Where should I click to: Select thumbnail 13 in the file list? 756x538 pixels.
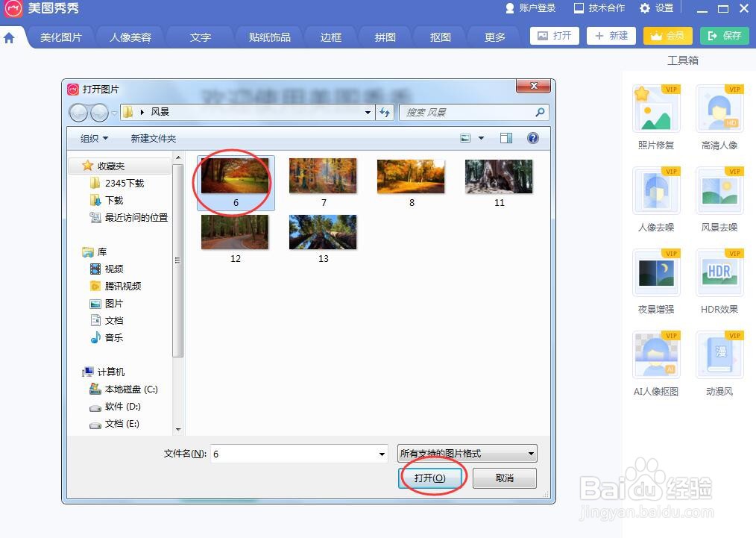[323, 231]
